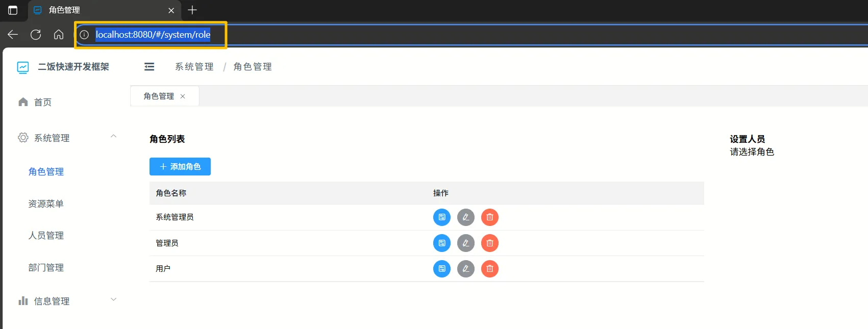Open 资源菜单 in the sidebar
The height and width of the screenshot is (329, 868).
tap(46, 204)
